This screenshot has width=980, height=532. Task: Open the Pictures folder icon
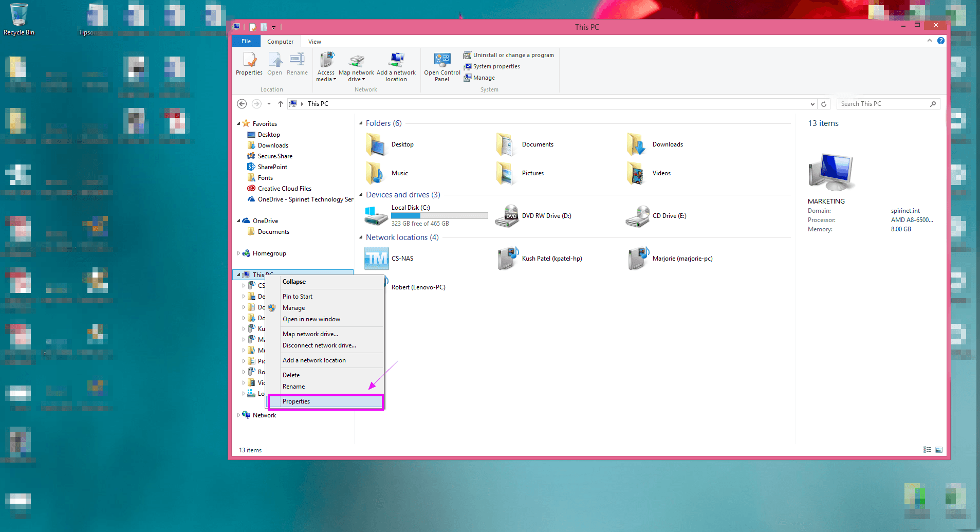coord(506,173)
